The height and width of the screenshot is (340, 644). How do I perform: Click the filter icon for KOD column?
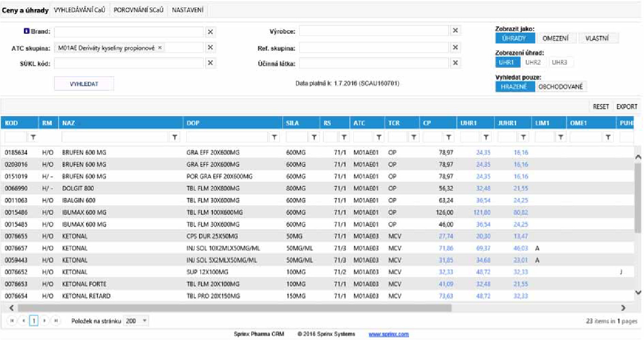point(33,137)
